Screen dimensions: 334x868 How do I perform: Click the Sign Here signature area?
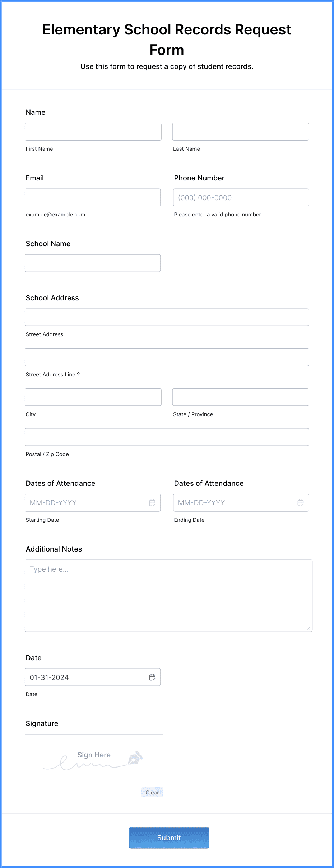pyautogui.click(x=94, y=760)
